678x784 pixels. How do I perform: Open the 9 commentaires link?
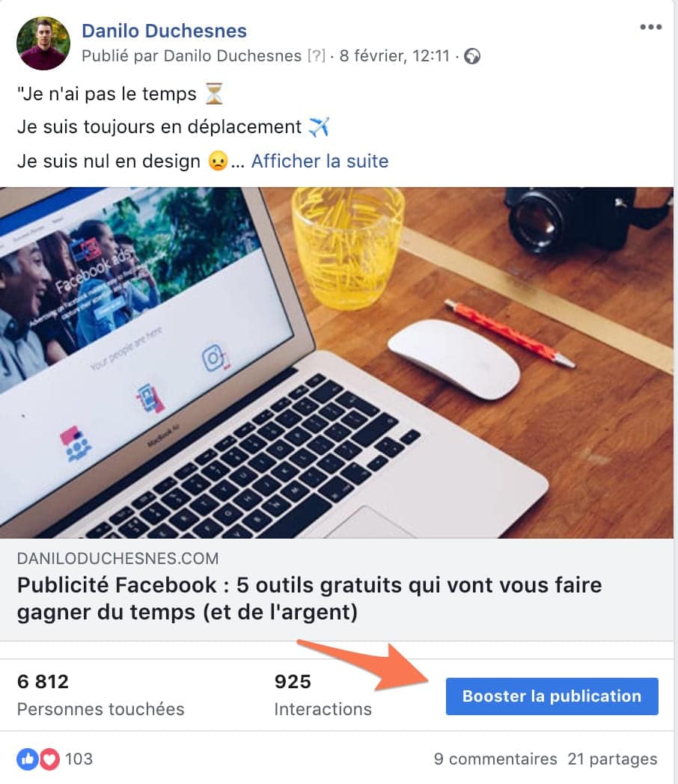495,759
